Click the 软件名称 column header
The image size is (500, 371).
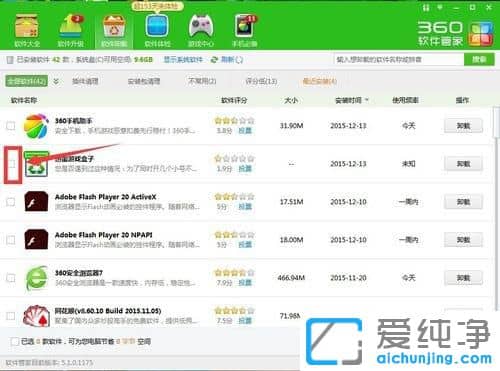24,100
